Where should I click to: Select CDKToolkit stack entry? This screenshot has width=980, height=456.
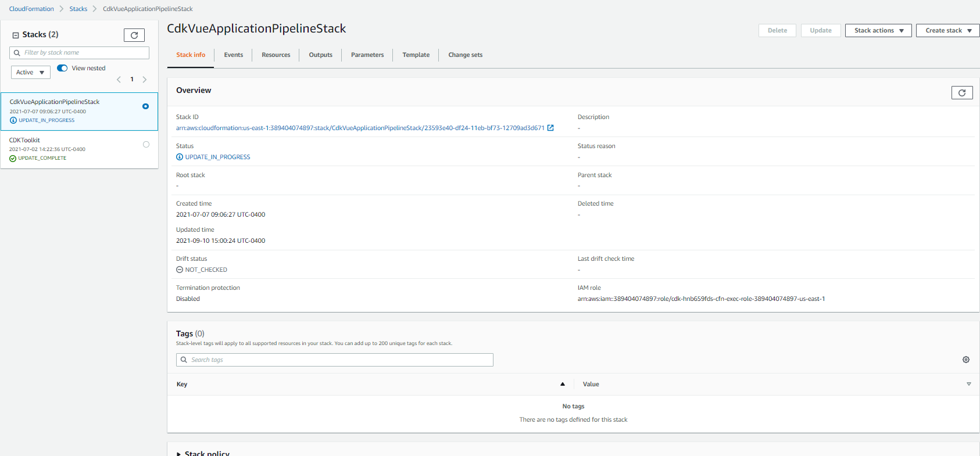click(80, 149)
